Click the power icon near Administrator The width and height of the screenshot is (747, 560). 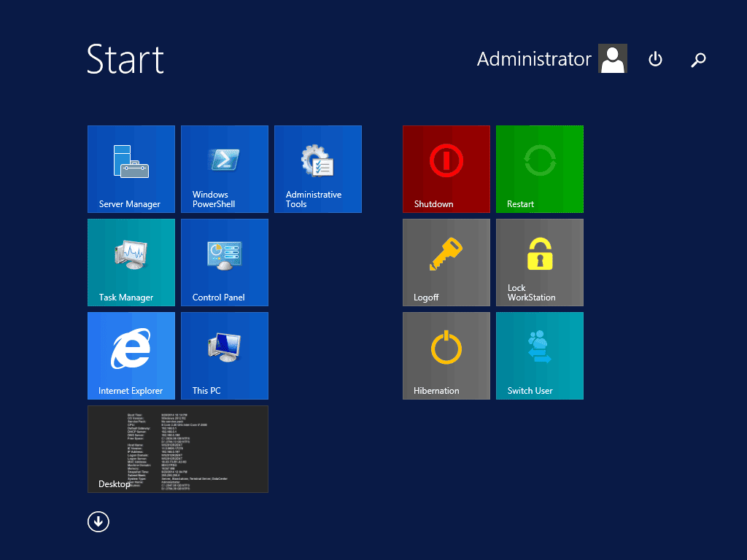(x=655, y=60)
